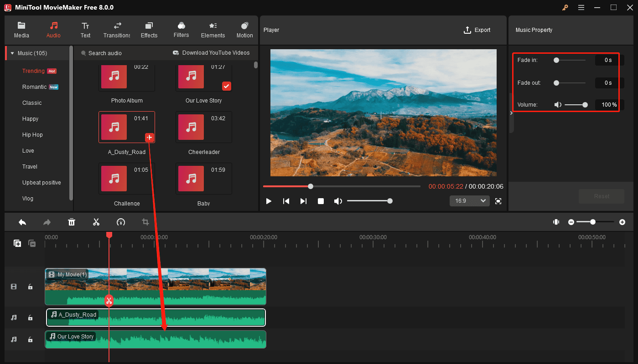This screenshot has width=638, height=364.
Task: Jump to previous frame
Action: point(286,201)
